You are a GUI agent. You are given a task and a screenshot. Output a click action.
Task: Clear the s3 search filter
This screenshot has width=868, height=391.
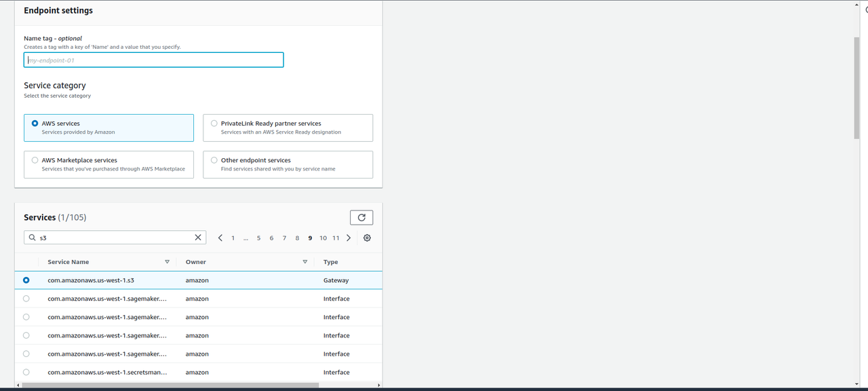click(x=198, y=238)
